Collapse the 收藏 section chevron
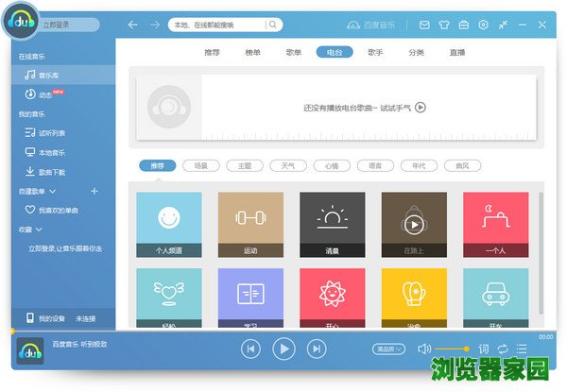This screenshot has width=567, height=392. coord(40,229)
